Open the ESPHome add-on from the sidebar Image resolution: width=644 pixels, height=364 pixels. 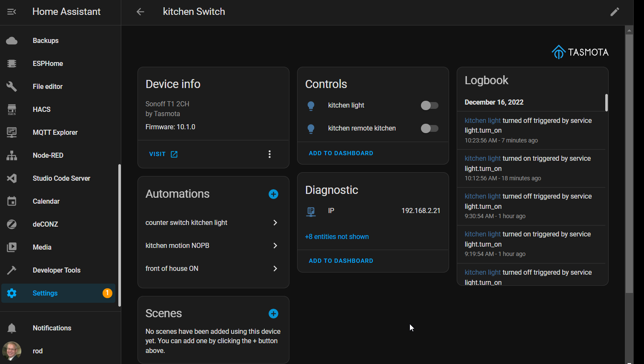pos(48,63)
